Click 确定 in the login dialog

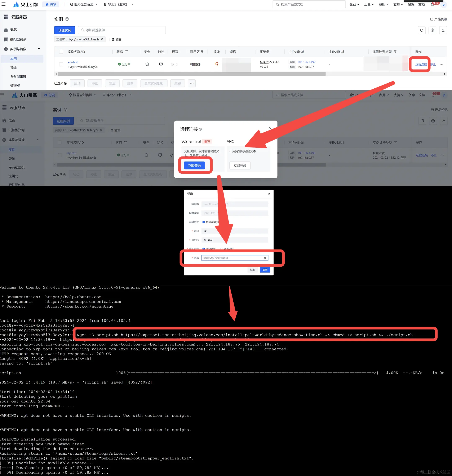[x=265, y=270]
